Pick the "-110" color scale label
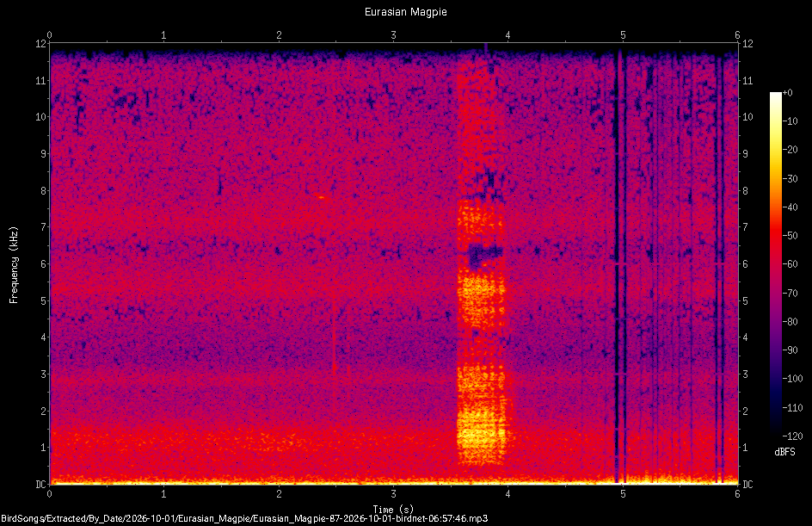Screen dimensions: 812x526 tap(792, 408)
